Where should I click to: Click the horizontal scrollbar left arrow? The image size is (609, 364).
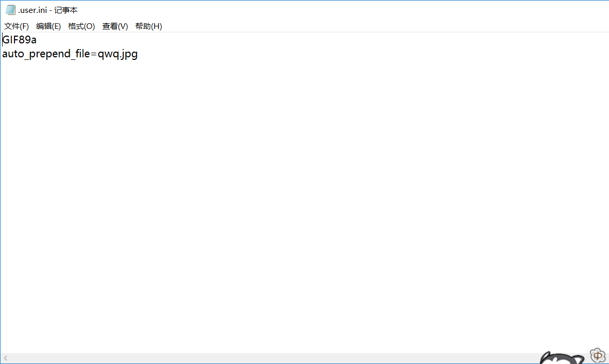point(6,358)
